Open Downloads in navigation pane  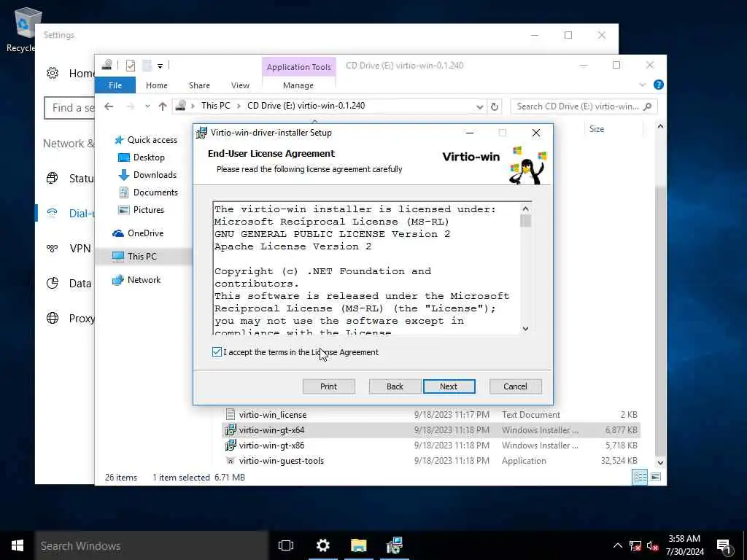click(x=147, y=175)
